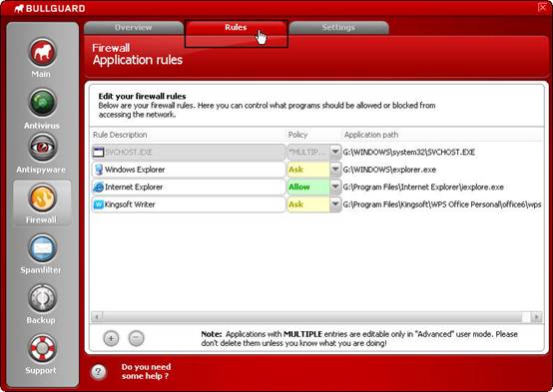Select the Kingsoft Writer rule description
Screen dimensions: 553x392
pyautogui.click(x=189, y=204)
